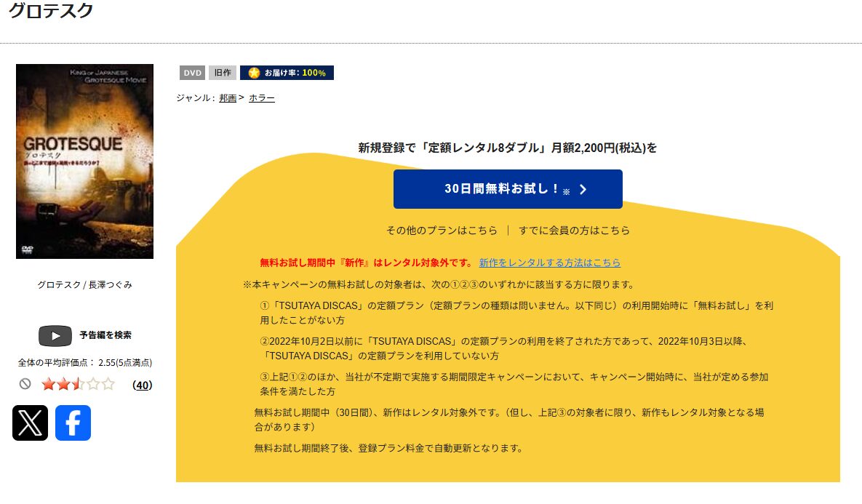Click condition ② 2022年10月2日以前 paragraph
Viewport: 862px width, 504px height.
504,348
